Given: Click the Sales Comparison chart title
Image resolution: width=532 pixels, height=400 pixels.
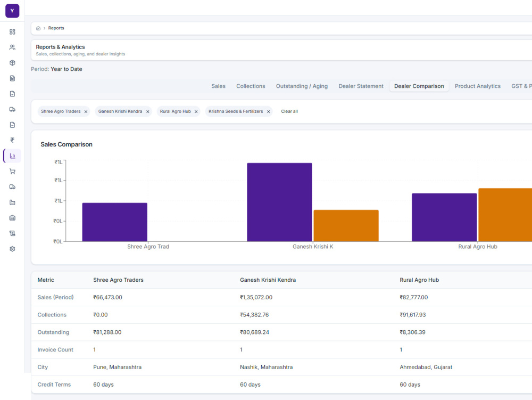Looking at the screenshot, I should (x=66, y=144).
